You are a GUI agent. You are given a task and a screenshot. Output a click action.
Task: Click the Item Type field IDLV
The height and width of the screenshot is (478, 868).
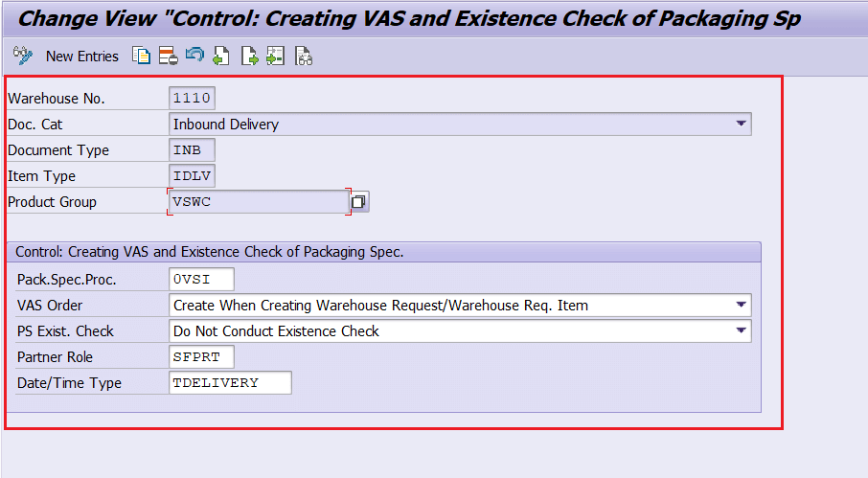[x=192, y=176]
